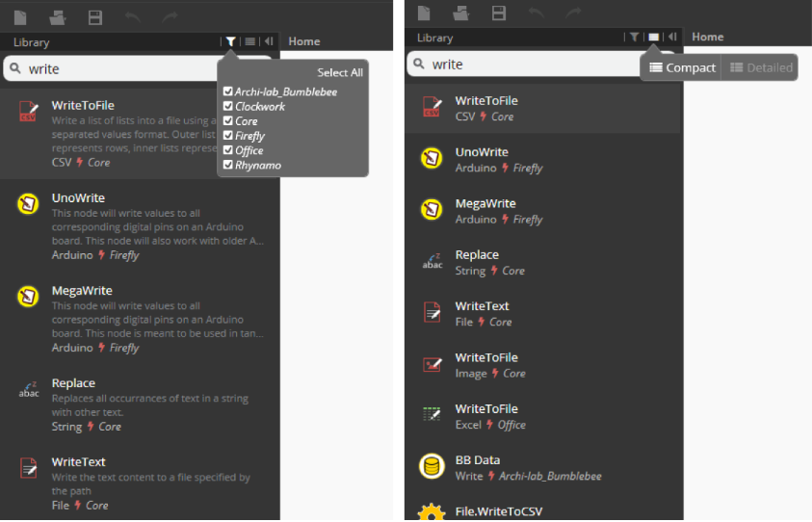
Task: Select the WriteToFile Image node icon
Action: pyautogui.click(x=432, y=364)
